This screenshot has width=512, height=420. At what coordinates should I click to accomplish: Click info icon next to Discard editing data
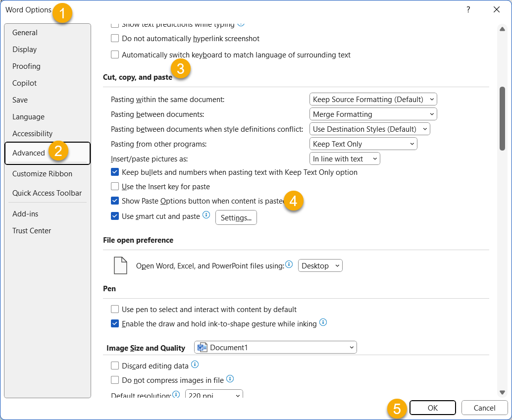[x=195, y=365]
